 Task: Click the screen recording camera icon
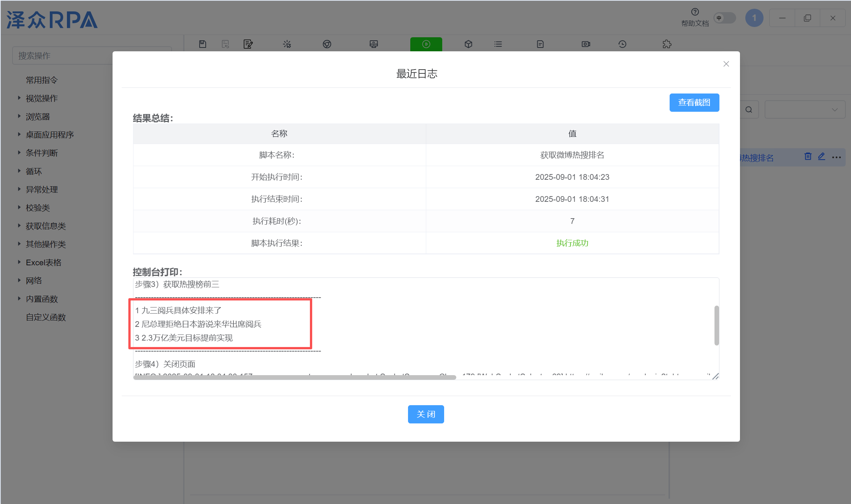586,44
